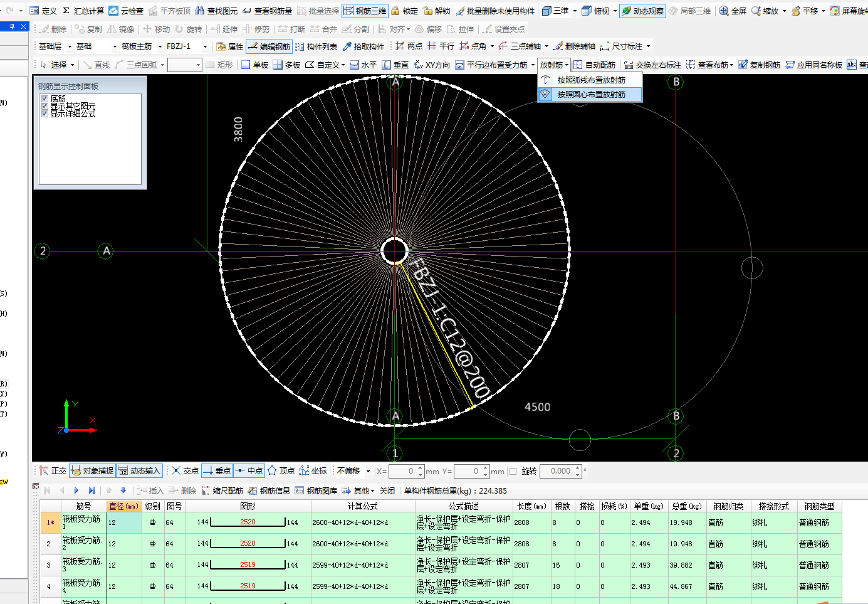
Task: Jump to last rebar record
Action: 92,490
